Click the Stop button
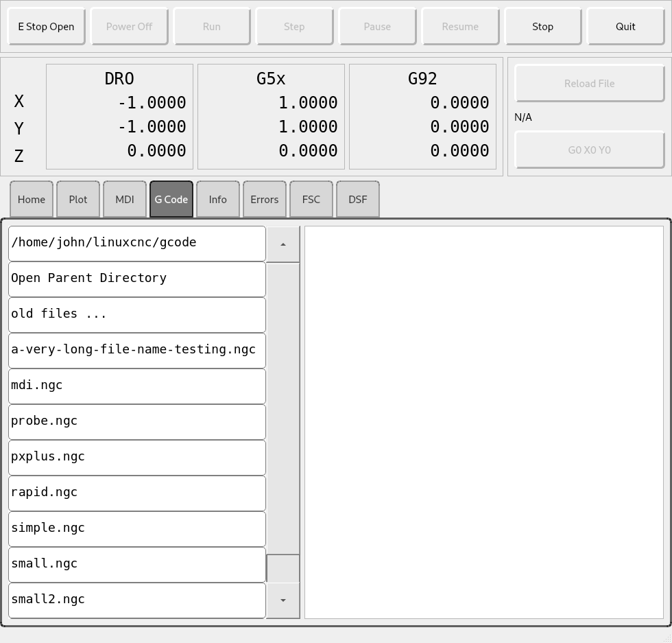Image resolution: width=672 pixels, height=643 pixels. 543,27
